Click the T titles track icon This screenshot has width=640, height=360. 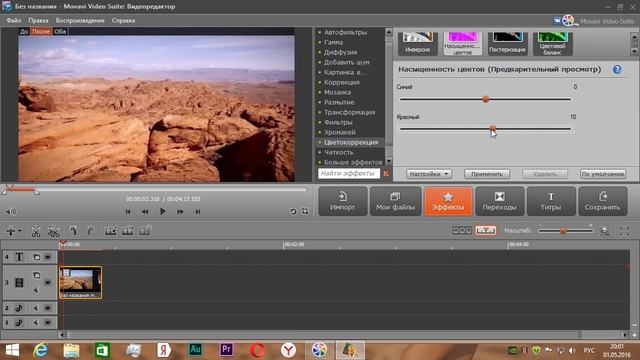pos(19,257)
